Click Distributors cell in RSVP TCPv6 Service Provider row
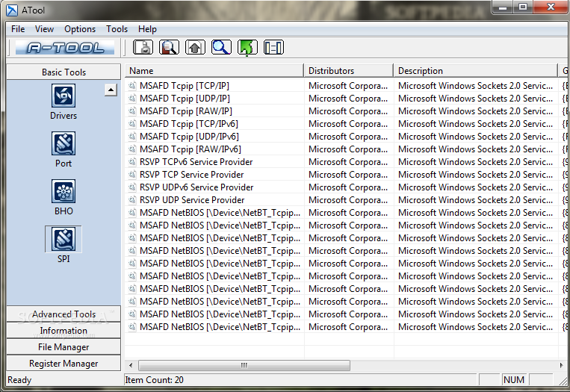The image size is (570, 392). click(x=348, y=162)
